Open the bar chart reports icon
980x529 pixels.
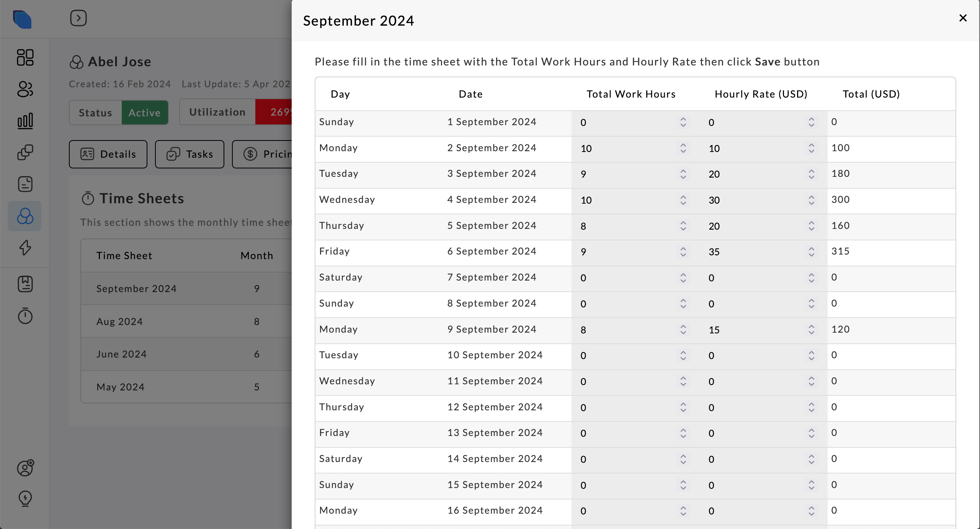[25, 121]
